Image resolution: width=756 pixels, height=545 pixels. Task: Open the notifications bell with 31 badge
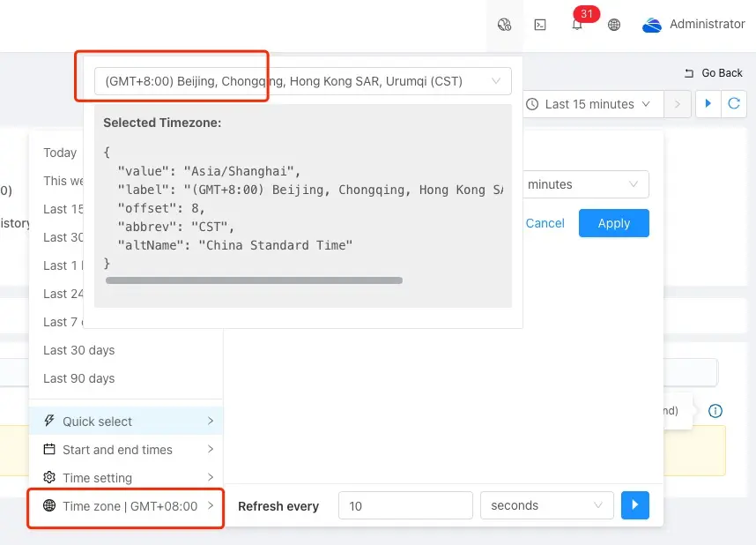tap(577, 24)
